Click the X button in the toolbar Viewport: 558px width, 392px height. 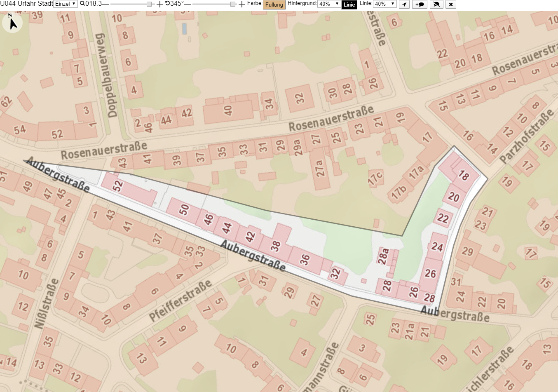point(451,4)
